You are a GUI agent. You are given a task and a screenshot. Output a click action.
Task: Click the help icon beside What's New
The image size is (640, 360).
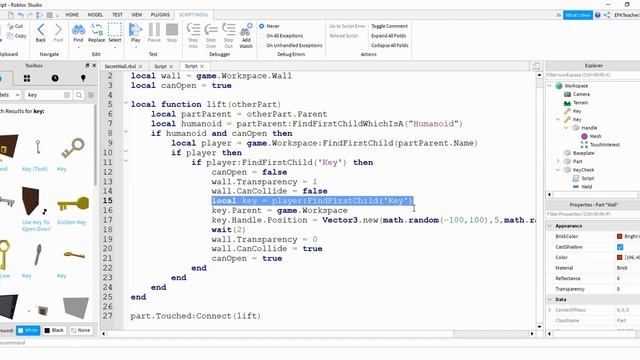(x=598, y=15)
